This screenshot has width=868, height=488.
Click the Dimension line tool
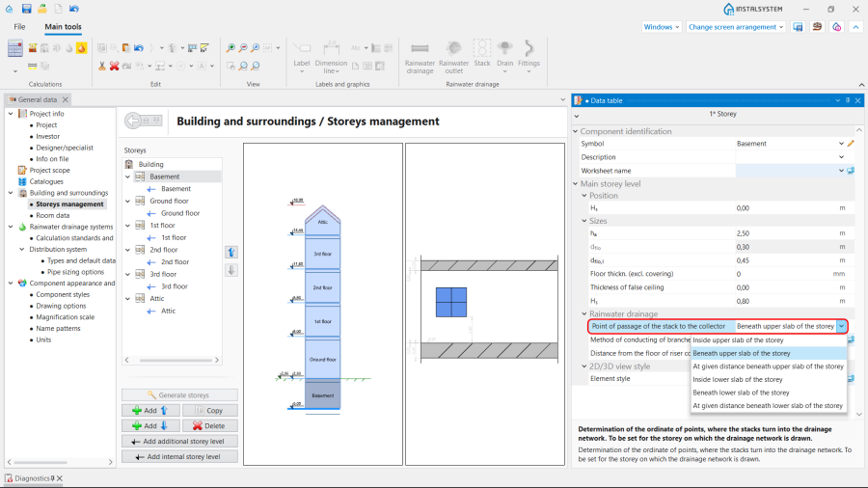[331, 58]
